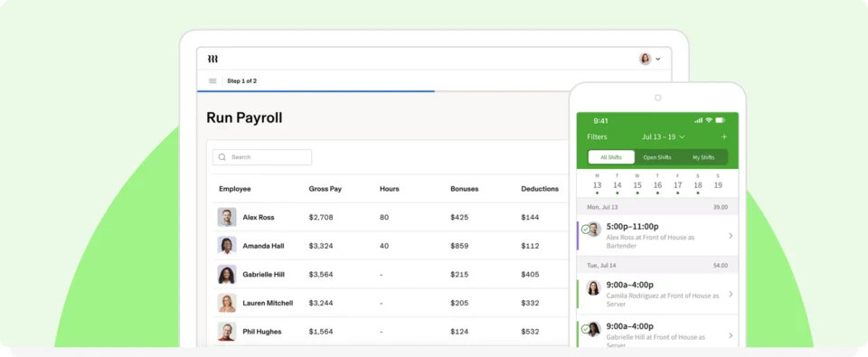Image resolution: width=868 pixels, height=357 pixels.
Task: Click the $3,324 gross pay value
Action: [x=321, y=246]
